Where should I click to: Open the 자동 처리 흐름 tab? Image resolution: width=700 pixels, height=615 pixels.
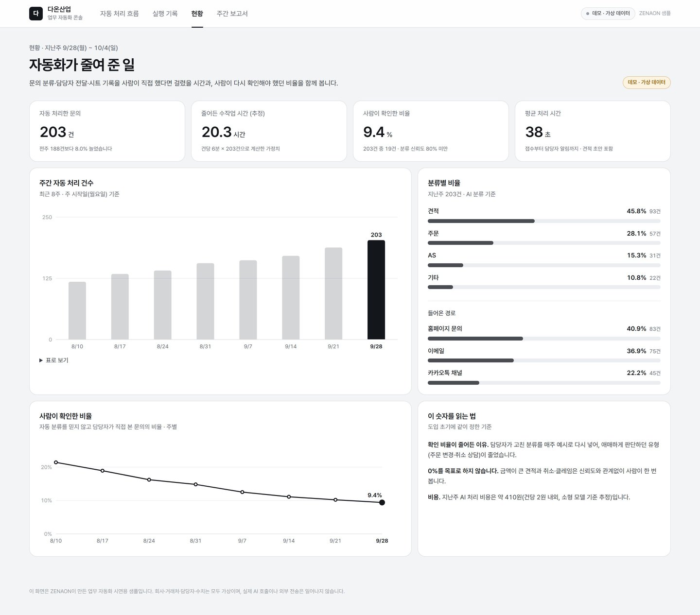click(120, 14)
